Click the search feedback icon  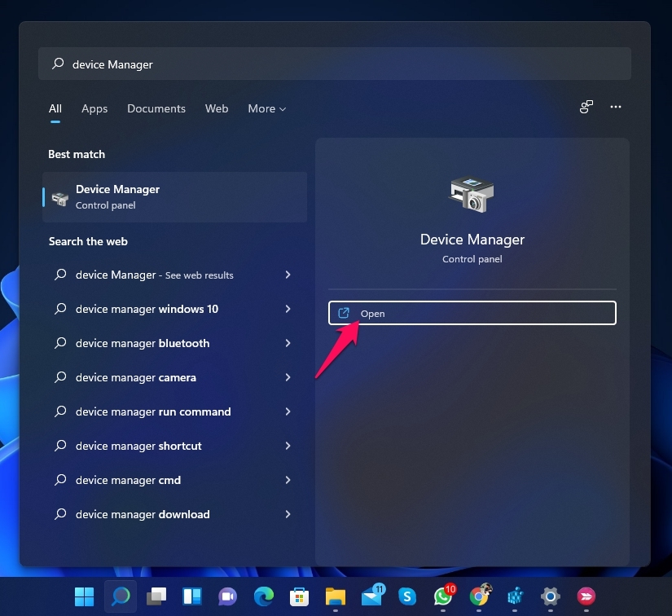click(x=586, y=107)
